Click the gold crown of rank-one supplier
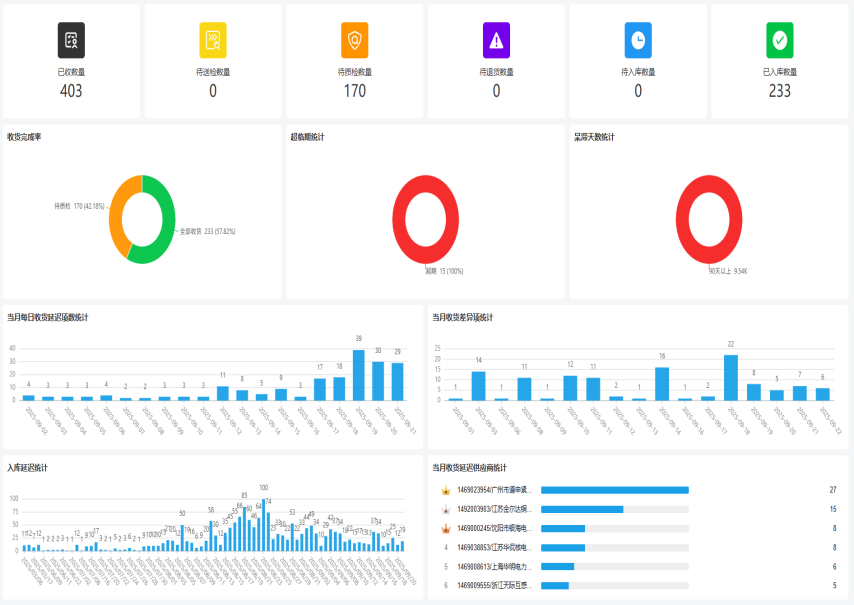 (445, 490)
